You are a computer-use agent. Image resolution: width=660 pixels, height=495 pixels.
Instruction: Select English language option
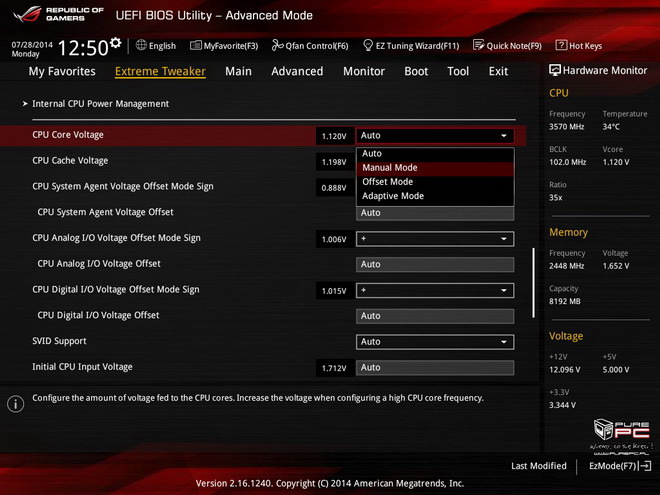click(x=162, y=45)
